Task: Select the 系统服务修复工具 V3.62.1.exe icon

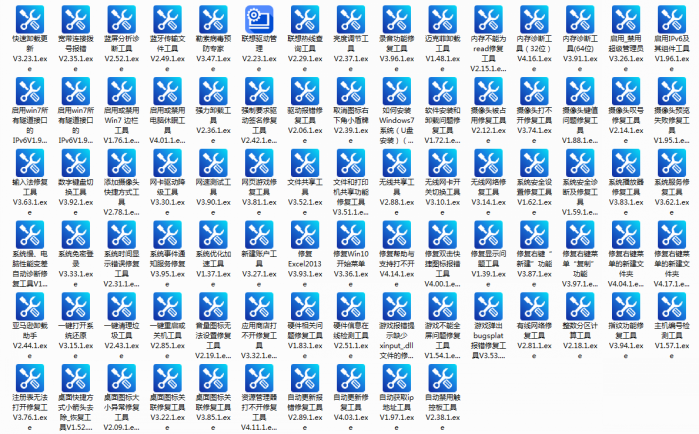Action: (672, 163)
